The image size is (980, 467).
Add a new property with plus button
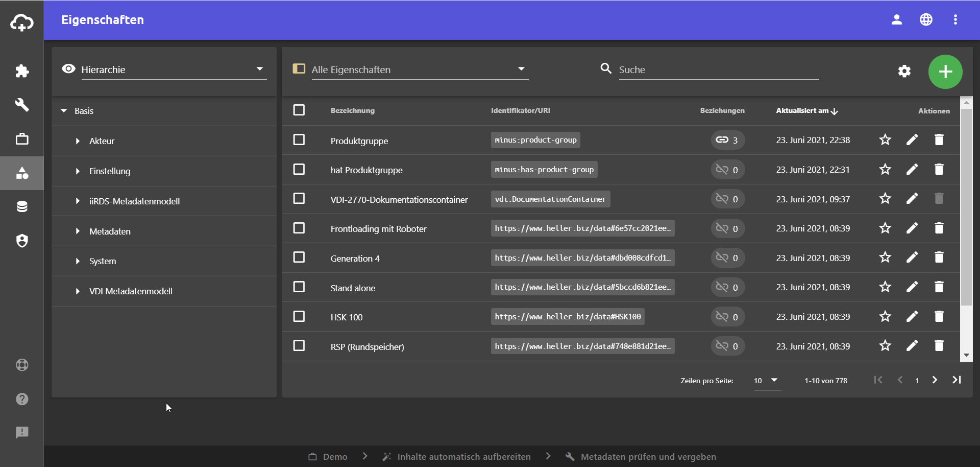point(945,72)
